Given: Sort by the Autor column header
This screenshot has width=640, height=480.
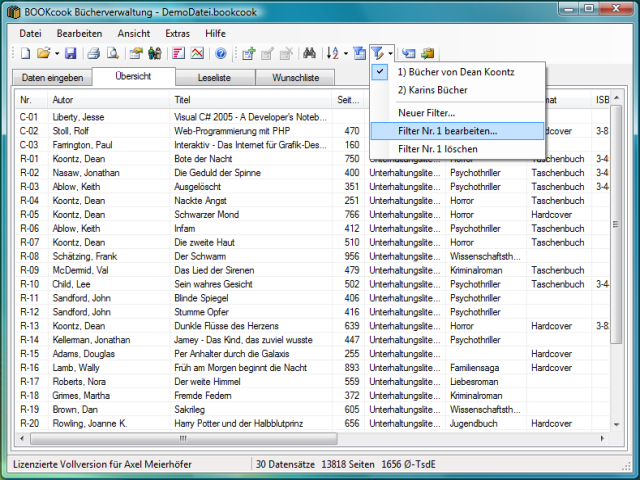Looking at the screenshot, I should (62, 100).
